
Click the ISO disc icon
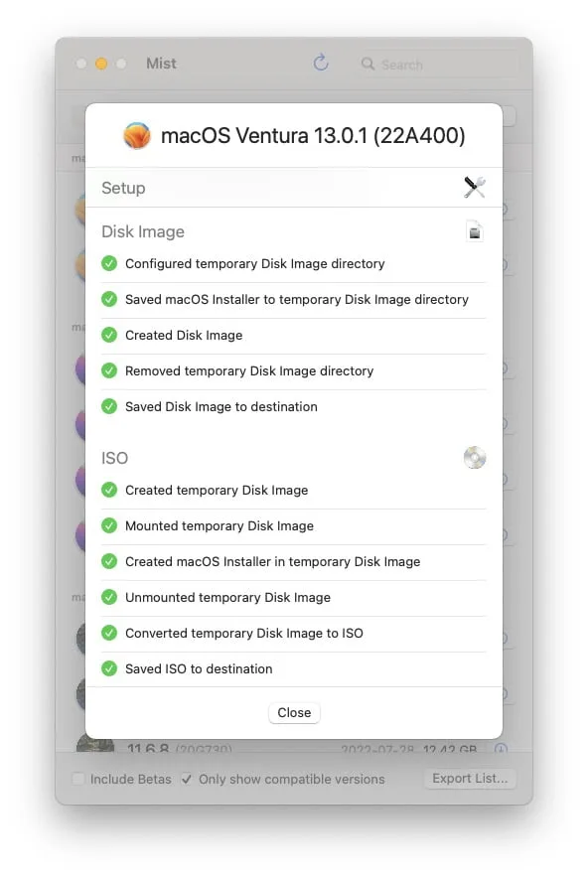[x=475, y=458]
